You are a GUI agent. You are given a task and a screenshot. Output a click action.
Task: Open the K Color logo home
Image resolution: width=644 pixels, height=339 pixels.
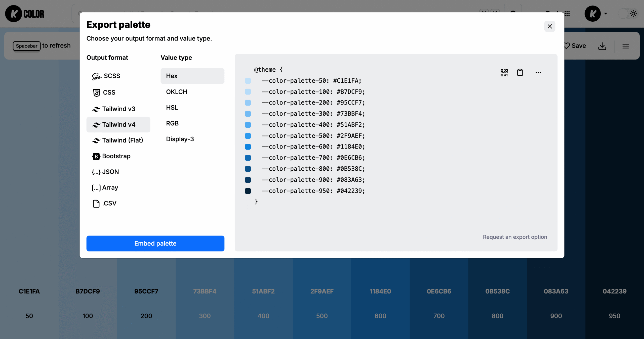tap(25, 14)
